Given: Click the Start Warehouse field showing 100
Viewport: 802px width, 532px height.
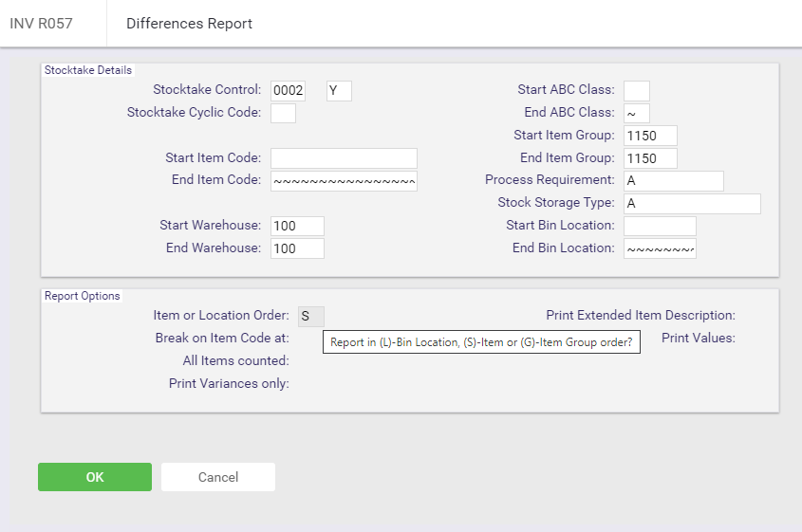Looking at the screenshot, I should click(297, 226).
